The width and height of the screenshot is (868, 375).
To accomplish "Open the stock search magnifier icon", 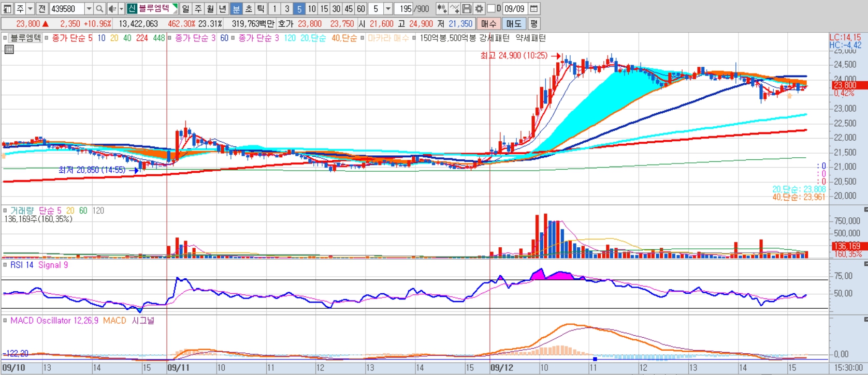I will [x=99, y=9].
